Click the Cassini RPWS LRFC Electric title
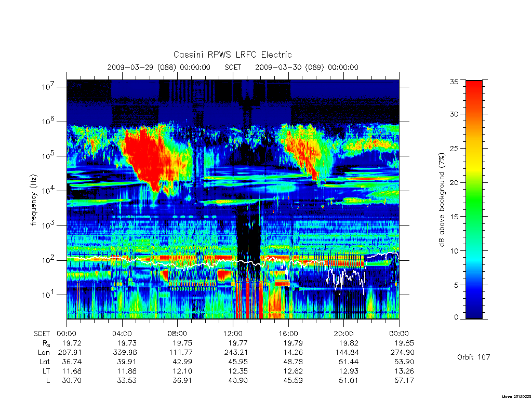The height and width of the screenshot is (399, 532). 232,55
